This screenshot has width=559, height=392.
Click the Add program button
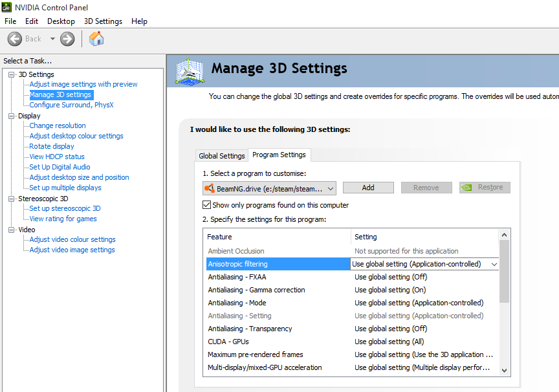pyautogui.click(x=368, y=188)
